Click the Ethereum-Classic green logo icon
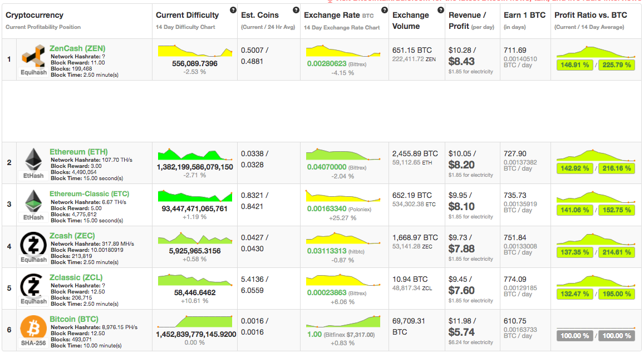Viewport: 644px width, 353px height. pos(33,201)
